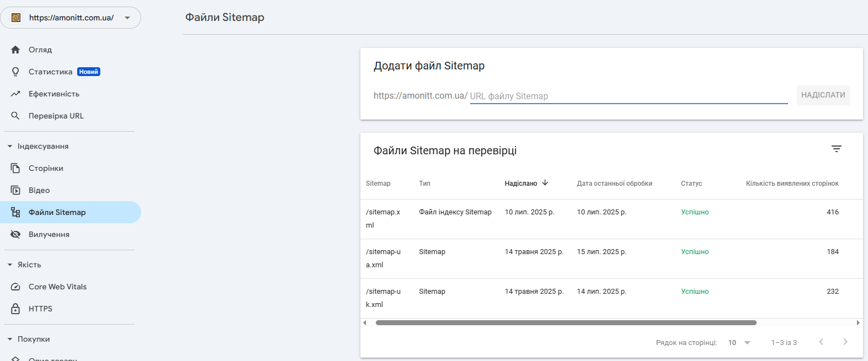Click the 15 лип. 2025 р. date cell

click(602, 252)
